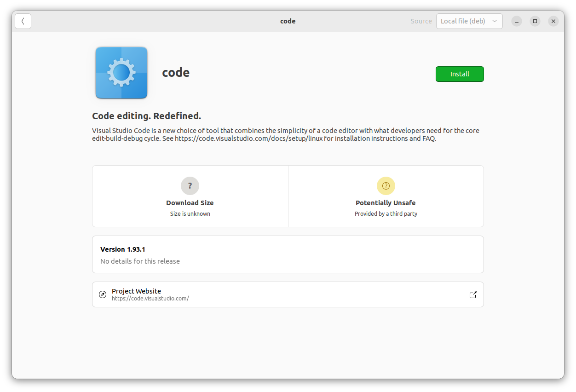576x392 pixels.
Task: Click the Download Size question mark icon
Action: [x=190, y=186]
